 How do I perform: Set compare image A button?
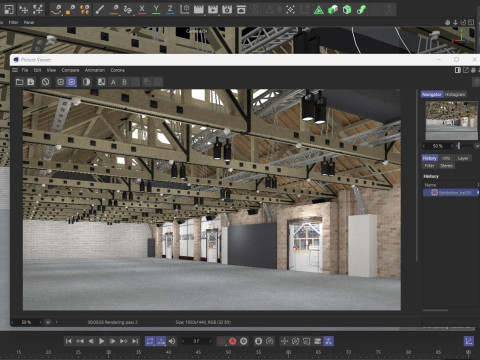113,82
